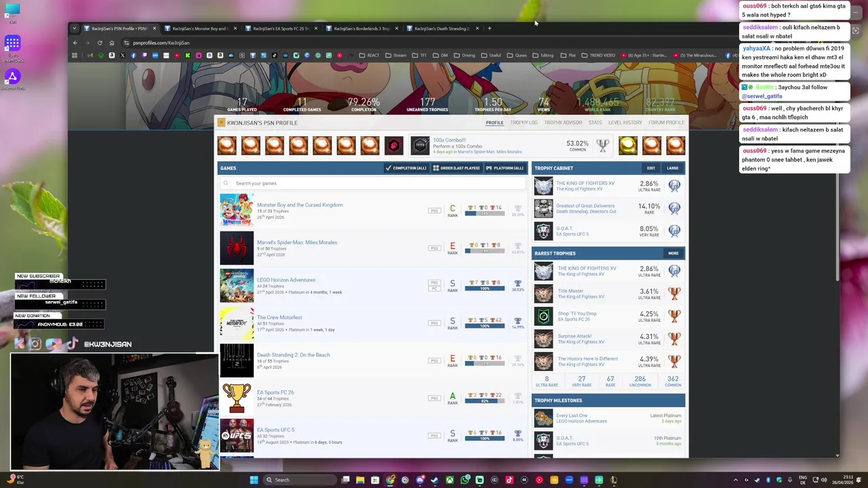Reload the page with the browser refresh icon
Screen dimensions: 868x488
100,43
